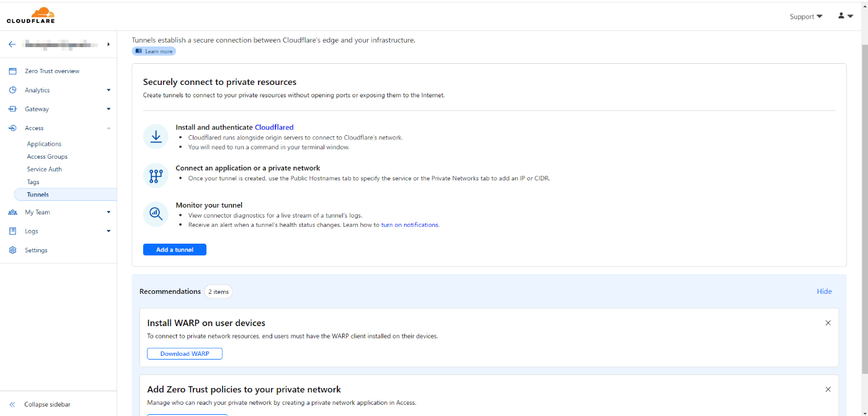The height and width of the screenshot is (416, 868).
Task: Click the Access icon in sidebar
Action: 12,128
